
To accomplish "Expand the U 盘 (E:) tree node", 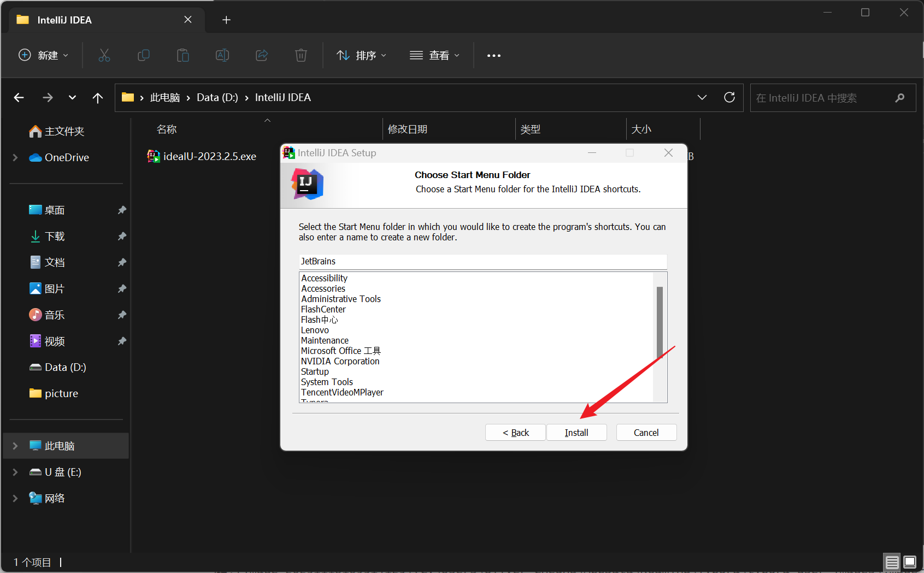I will (x=15, y=472).
